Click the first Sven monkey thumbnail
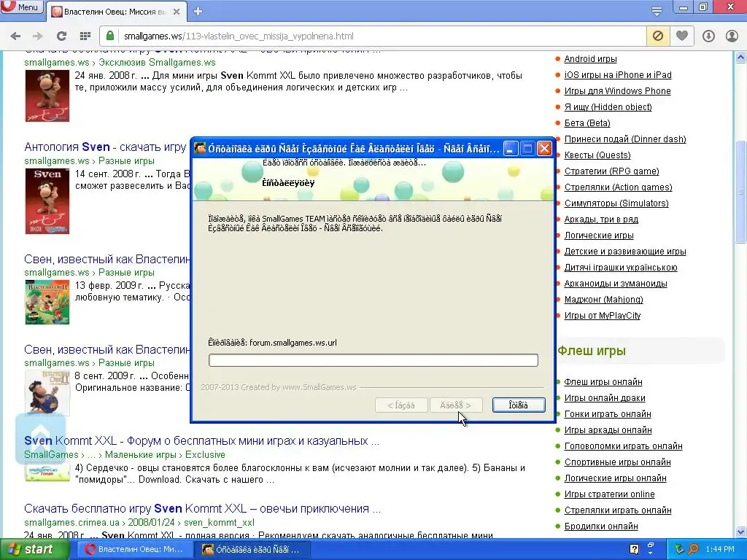The height and width of the screenshot is (560, 747). (47, 96)
